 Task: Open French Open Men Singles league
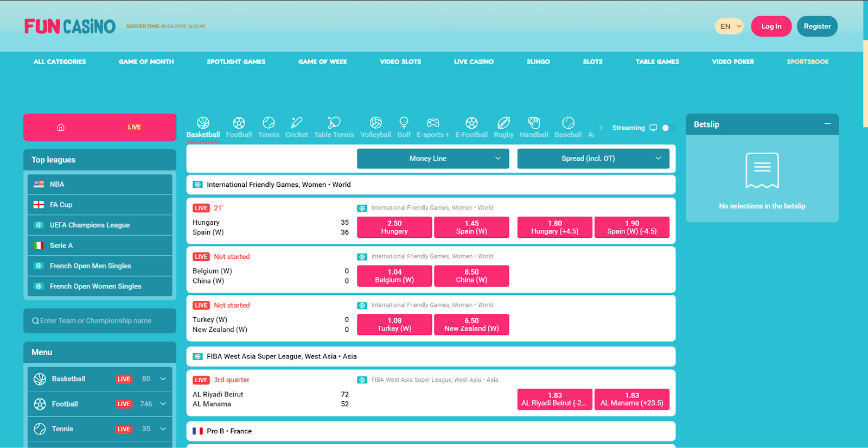pos(100,266)
